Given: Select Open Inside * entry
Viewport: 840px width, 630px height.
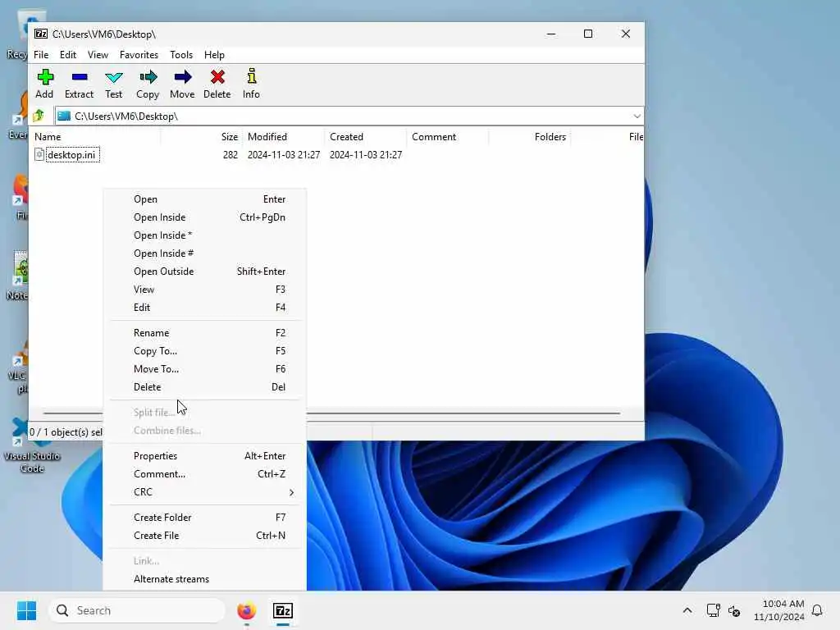Looking at the screenshot, I should [x=204, y=235].
